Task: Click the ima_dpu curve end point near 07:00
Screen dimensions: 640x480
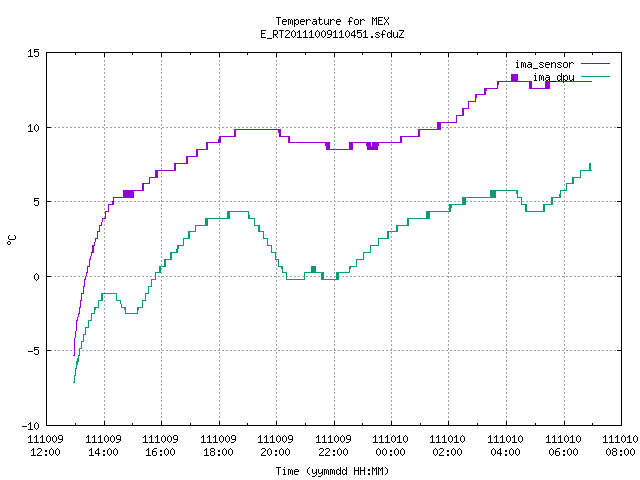Action: [x=590, y=167]
